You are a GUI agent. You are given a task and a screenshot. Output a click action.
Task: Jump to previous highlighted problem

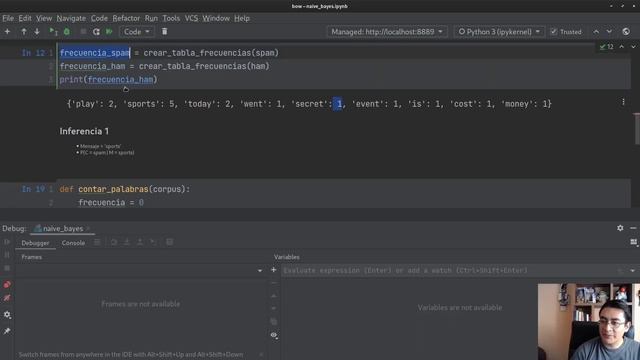coord(622,47)
